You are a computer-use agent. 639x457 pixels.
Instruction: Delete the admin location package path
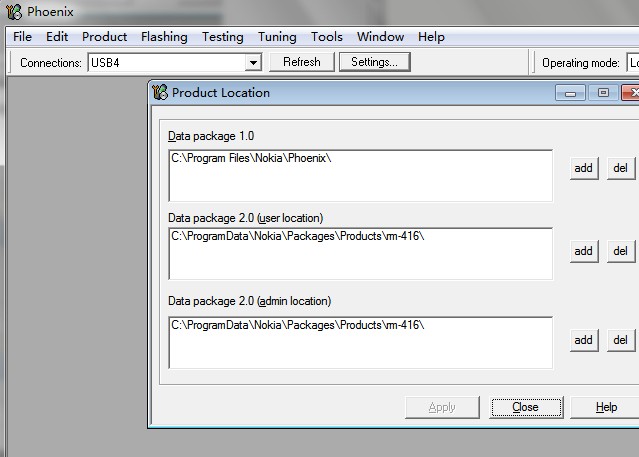tap(620, 340)
